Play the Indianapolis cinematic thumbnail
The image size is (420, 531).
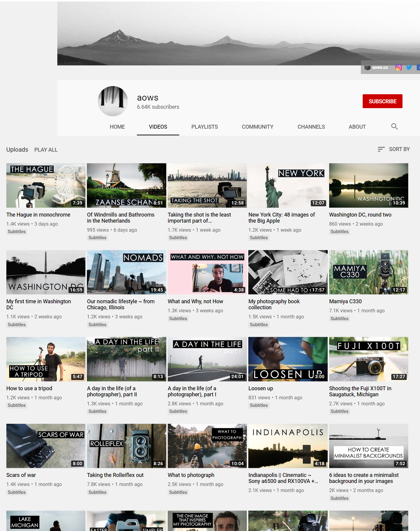click(x=288, y=446)
